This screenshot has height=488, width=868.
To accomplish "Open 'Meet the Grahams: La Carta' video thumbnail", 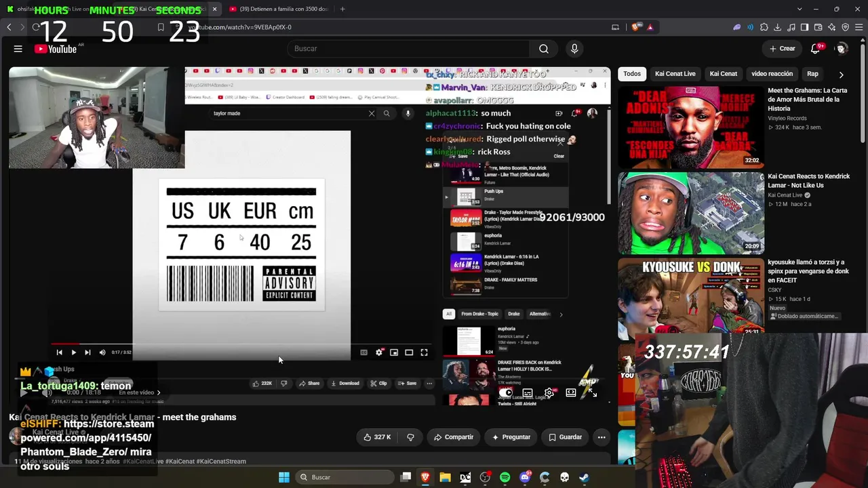I will coord(690,127).
